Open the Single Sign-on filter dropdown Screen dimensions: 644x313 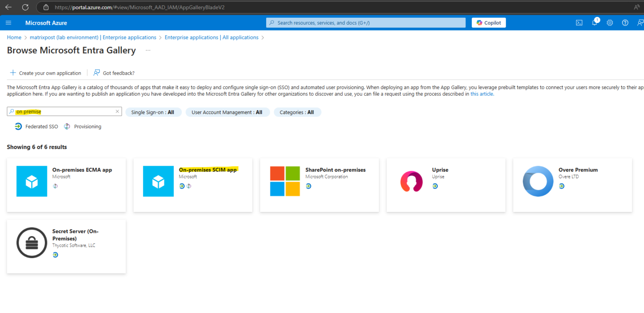coord(153,112)
